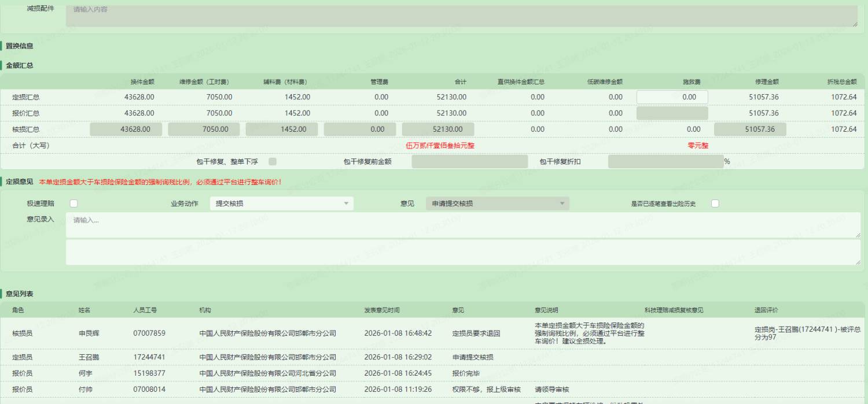Open the 业务动作 dropdown arrow
Screen dimensions: 868x404
(346, 203)
